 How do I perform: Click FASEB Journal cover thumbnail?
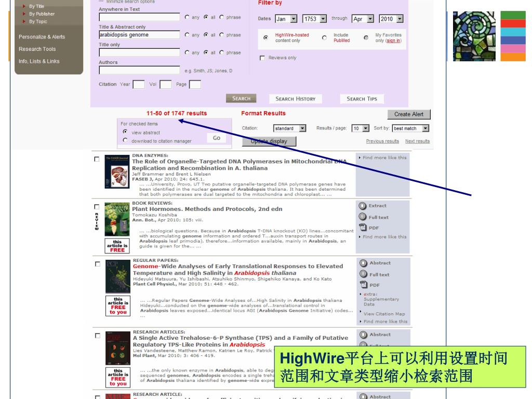117,171
